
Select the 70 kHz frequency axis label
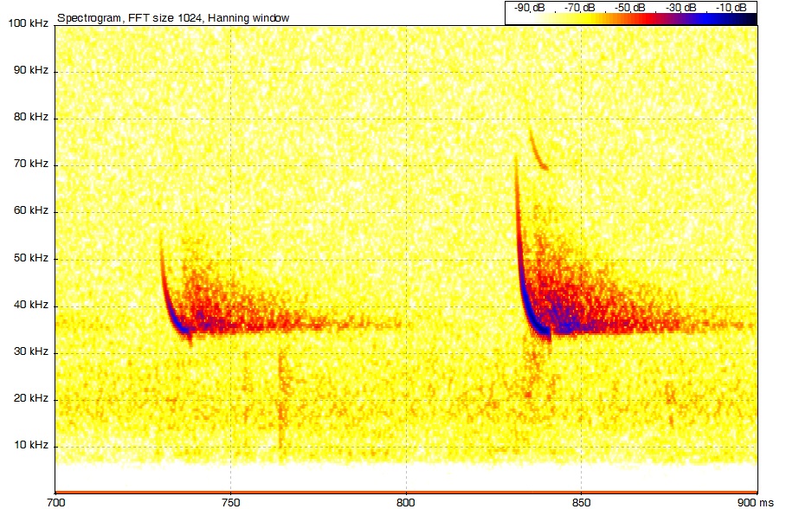pos(31,164)
